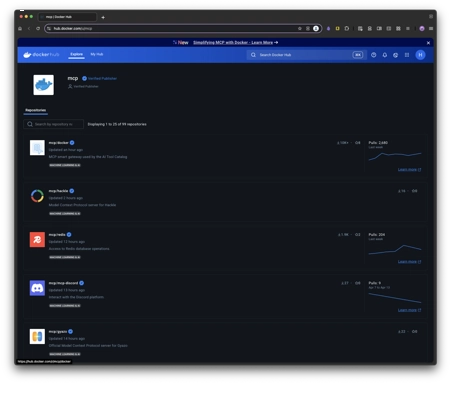Dismiss the New announcement banner
The image size is (468, 394).
click(x=428, y=43)
